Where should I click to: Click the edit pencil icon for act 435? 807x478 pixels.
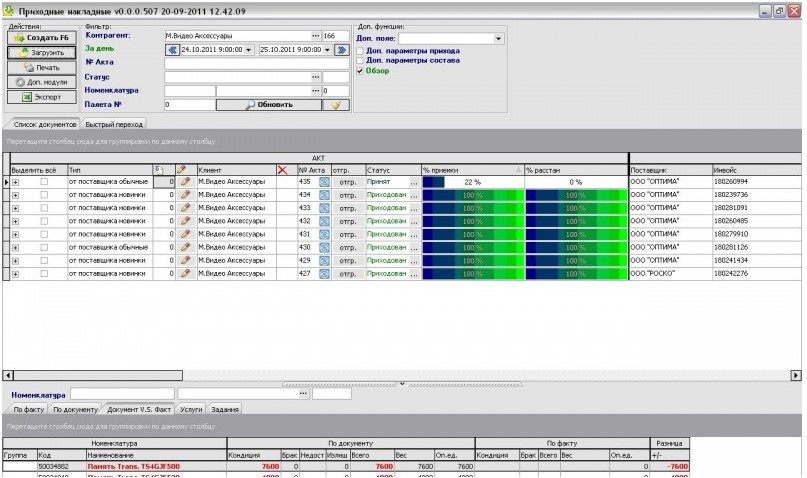coord(184,182)
